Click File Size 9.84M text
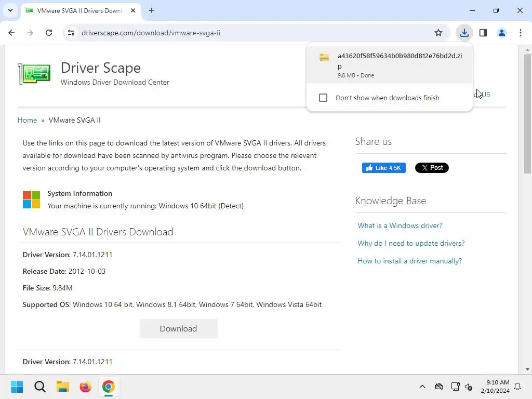Image resolution: width=532 pixels, height=399 pixels. click(47, 288)
